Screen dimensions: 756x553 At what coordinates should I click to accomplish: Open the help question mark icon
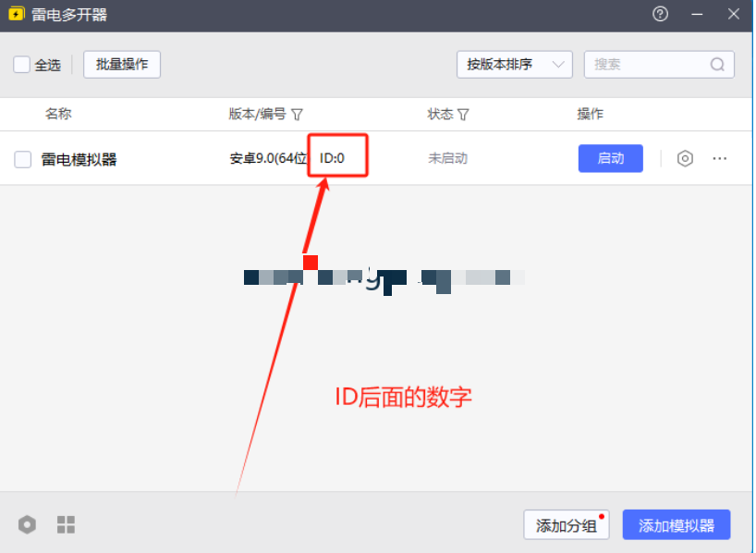pos(660,14)
